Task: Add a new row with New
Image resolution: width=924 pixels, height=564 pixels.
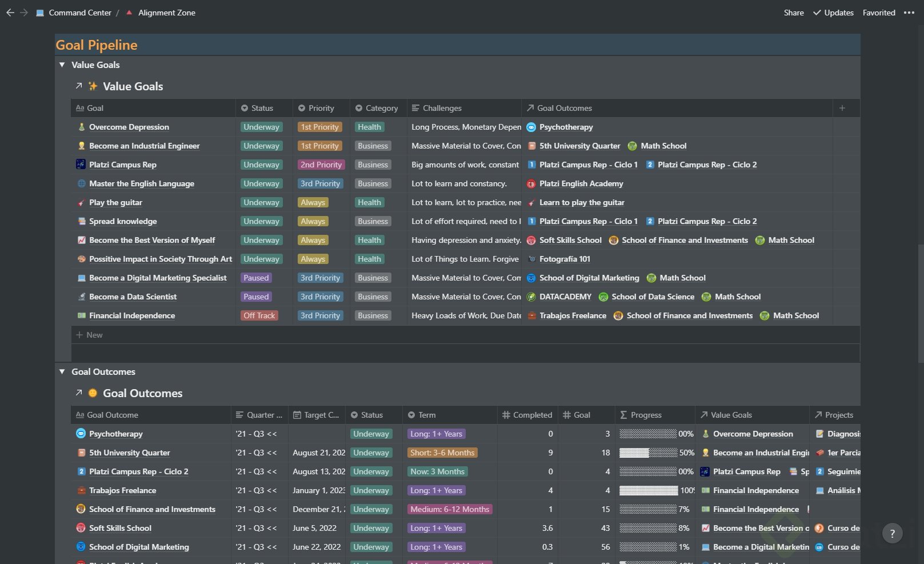Action: coord(90,335)
